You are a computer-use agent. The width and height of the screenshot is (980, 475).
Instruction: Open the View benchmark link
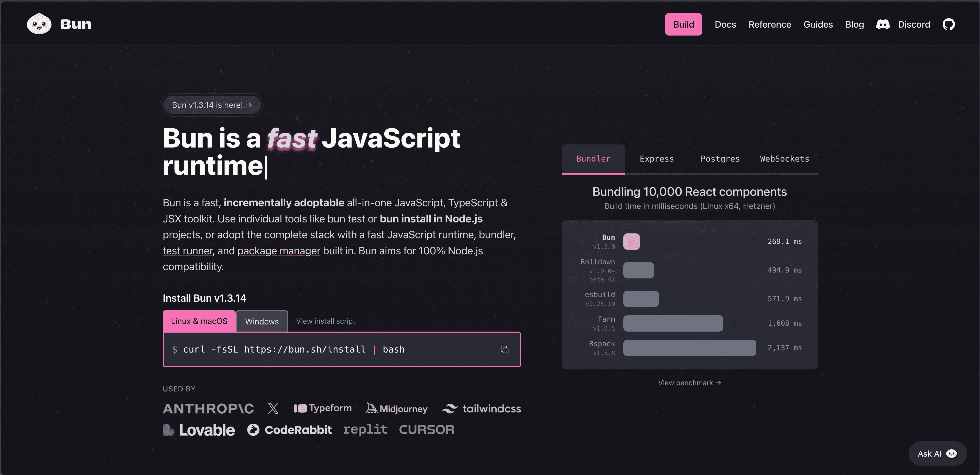tap(689, 383)
